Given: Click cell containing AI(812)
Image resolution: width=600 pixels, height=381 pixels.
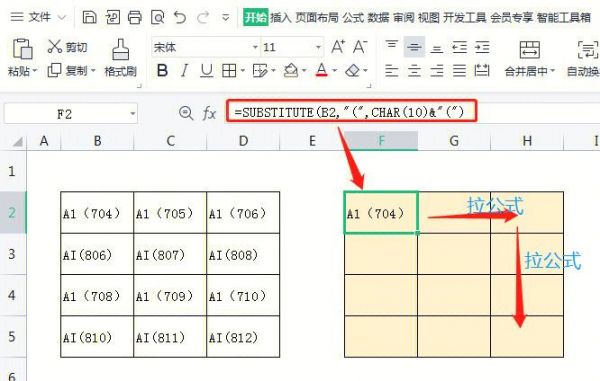Looking at the screenshot, I should point(243,337).
